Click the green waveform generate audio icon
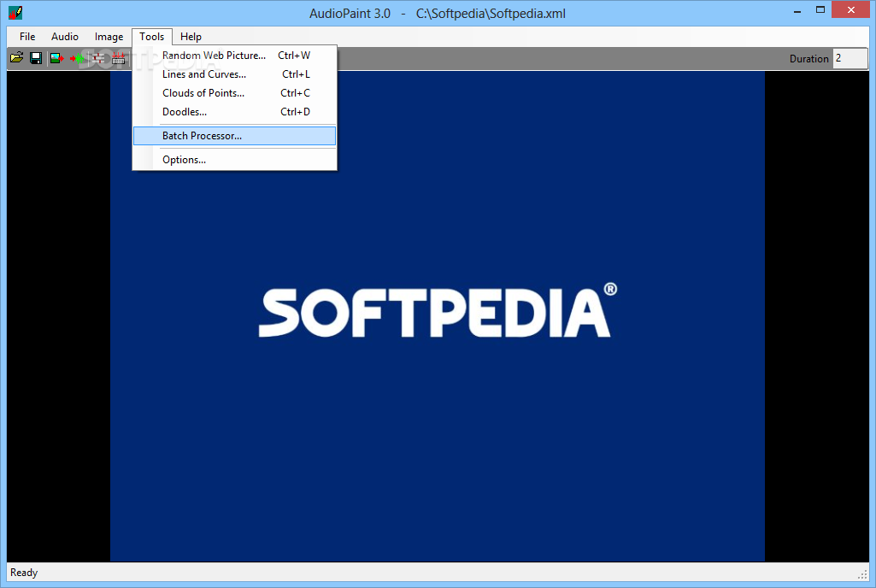876x588 pixels. pyautogui.click(x=77, y=58)
